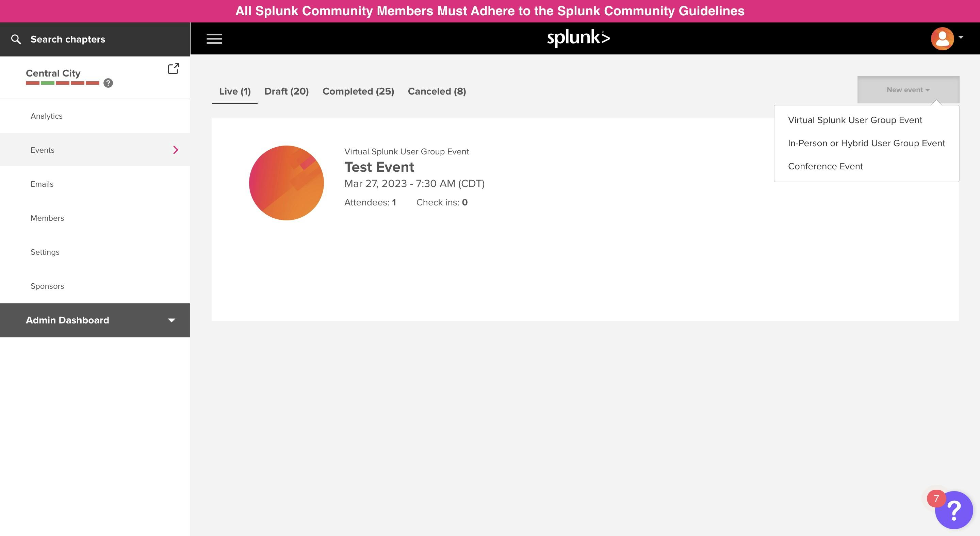The width and height of the screenshot is (980, 536).
Task: Switch to the Live (1) tab
Action: (235, 91)
